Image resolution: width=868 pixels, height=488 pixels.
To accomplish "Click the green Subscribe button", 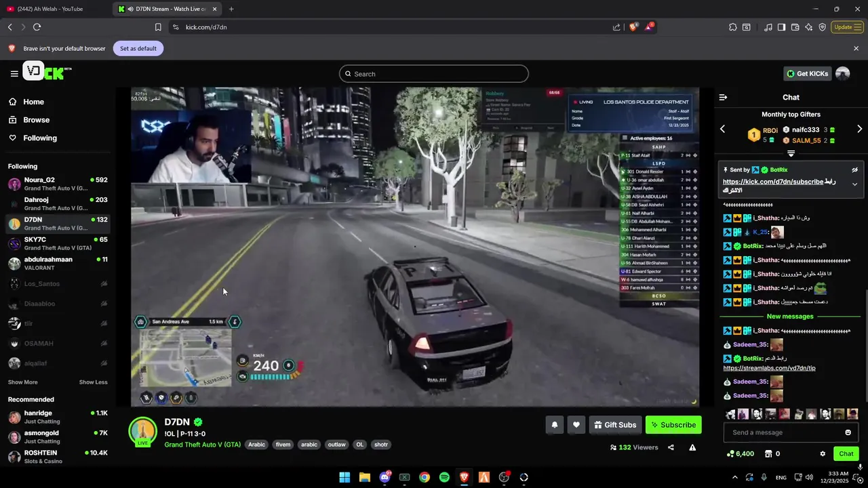I will [x=673, y=425].
